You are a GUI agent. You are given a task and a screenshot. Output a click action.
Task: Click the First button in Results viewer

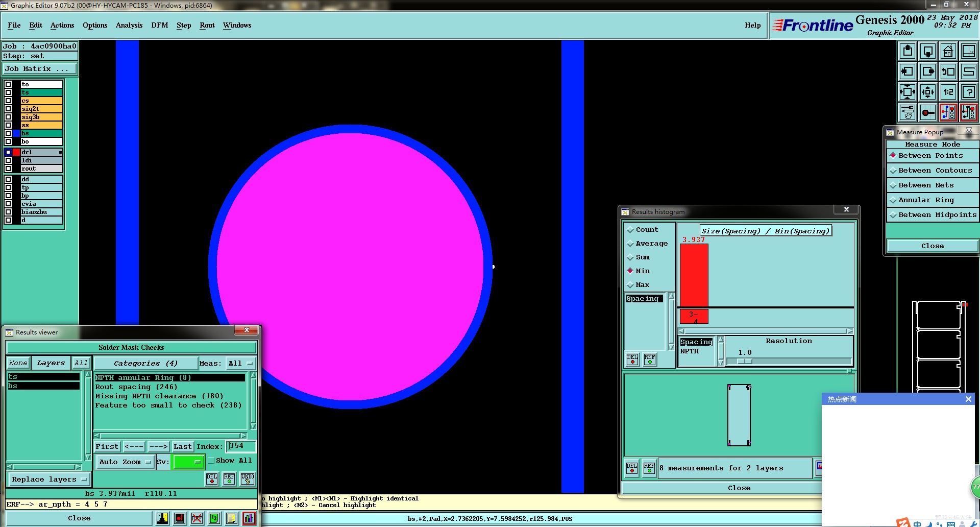pos(107,446)
